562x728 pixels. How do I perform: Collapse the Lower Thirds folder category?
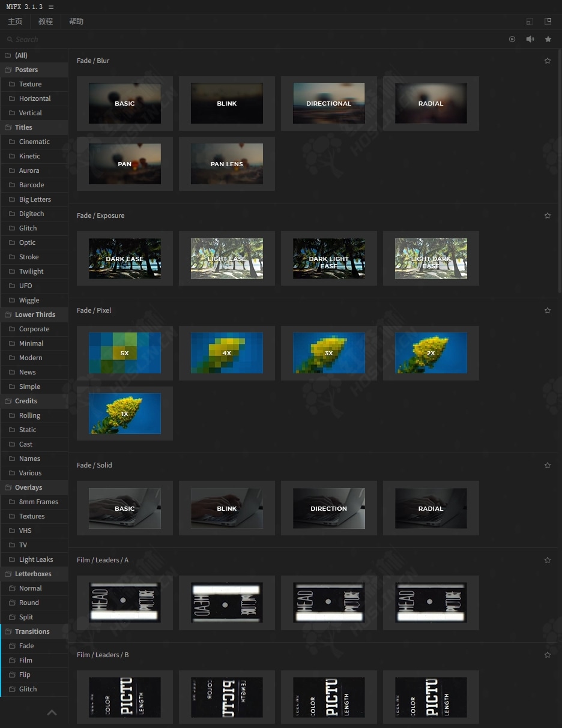[35, 314]
